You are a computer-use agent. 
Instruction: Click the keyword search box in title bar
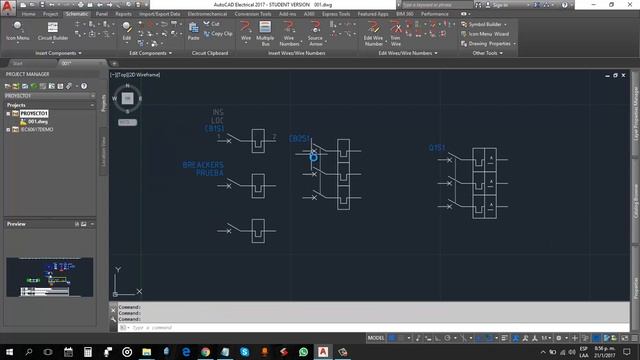click(437, 5)
